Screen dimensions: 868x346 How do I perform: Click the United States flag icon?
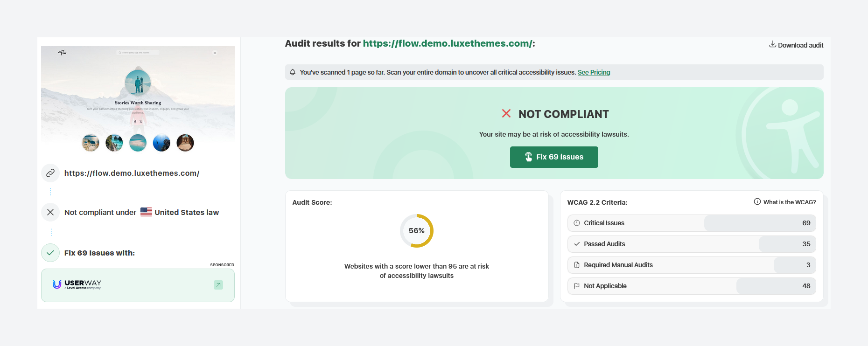pos(146,212)
